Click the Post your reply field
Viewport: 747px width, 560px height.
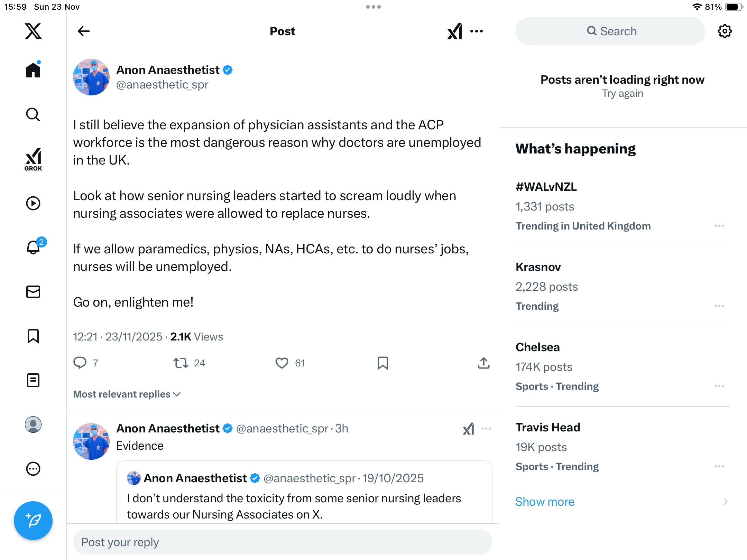click(283, 542)
